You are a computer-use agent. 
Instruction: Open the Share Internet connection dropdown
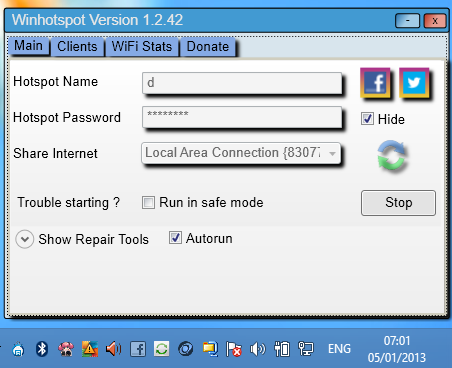tap(241, 153)
